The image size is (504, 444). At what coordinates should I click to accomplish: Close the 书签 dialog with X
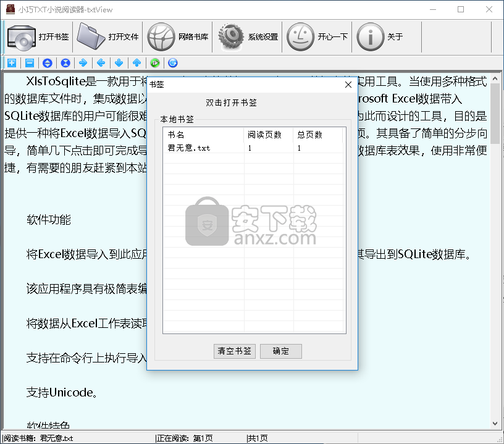[348, 84]
